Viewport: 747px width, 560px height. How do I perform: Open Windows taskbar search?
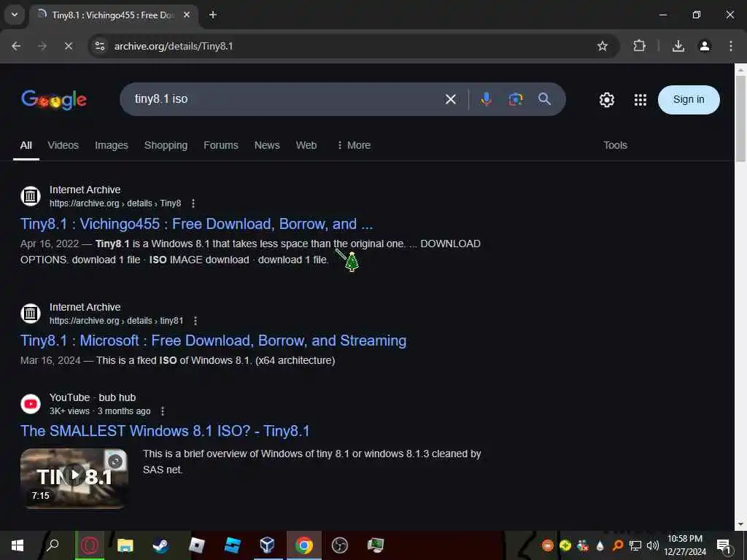[x=53, y=545]
